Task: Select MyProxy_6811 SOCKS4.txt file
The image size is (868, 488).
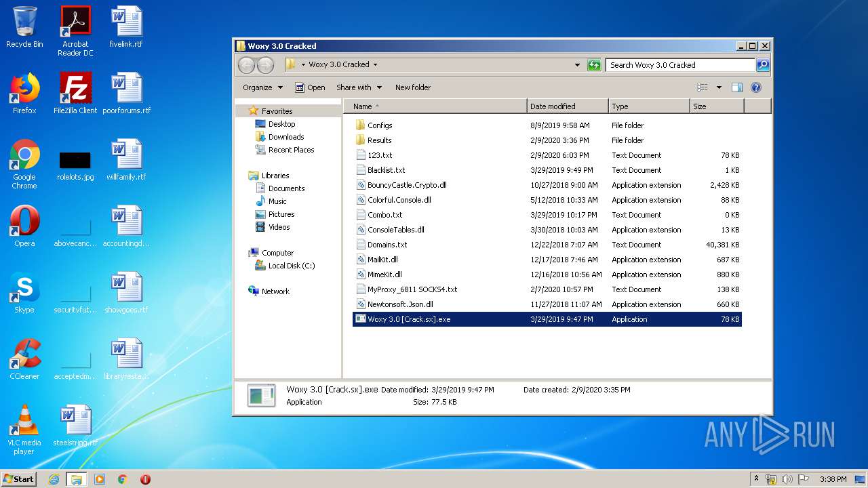Action: point(547,289)
